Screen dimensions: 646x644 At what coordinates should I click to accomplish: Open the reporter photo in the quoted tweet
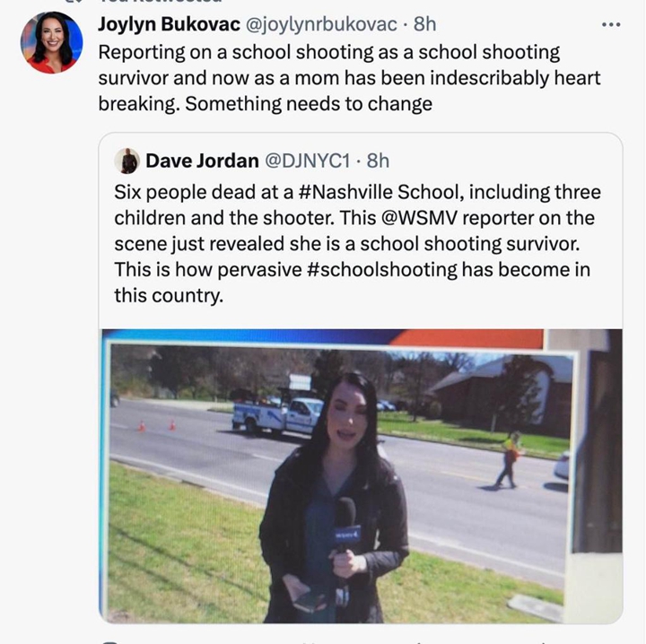click(361, 476)
